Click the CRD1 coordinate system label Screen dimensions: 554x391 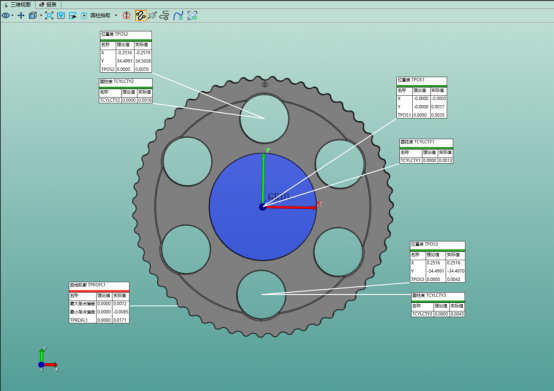coord(278,196)
